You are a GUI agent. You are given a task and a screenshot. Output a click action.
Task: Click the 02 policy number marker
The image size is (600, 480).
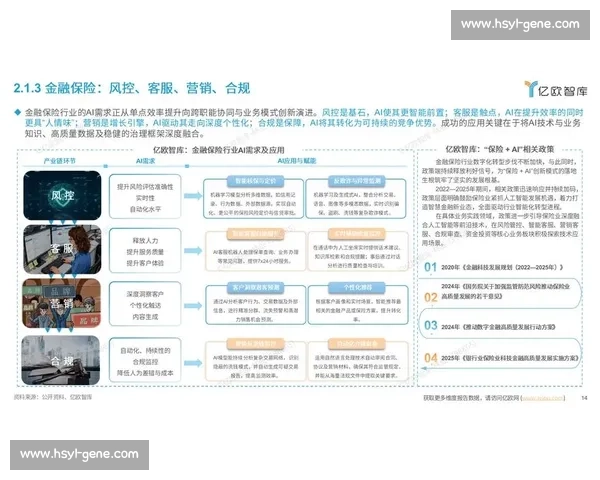click(x=430, y=297)
